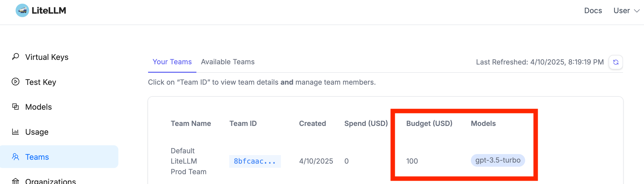Refresh the teams list
The width and height of the screenshot is (644, 184).
coord(616,62)
